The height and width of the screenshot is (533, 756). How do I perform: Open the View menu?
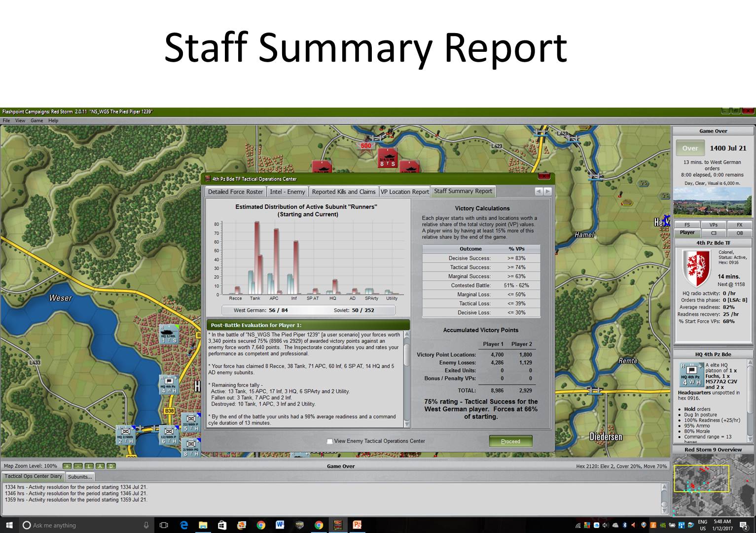[20, 120]
